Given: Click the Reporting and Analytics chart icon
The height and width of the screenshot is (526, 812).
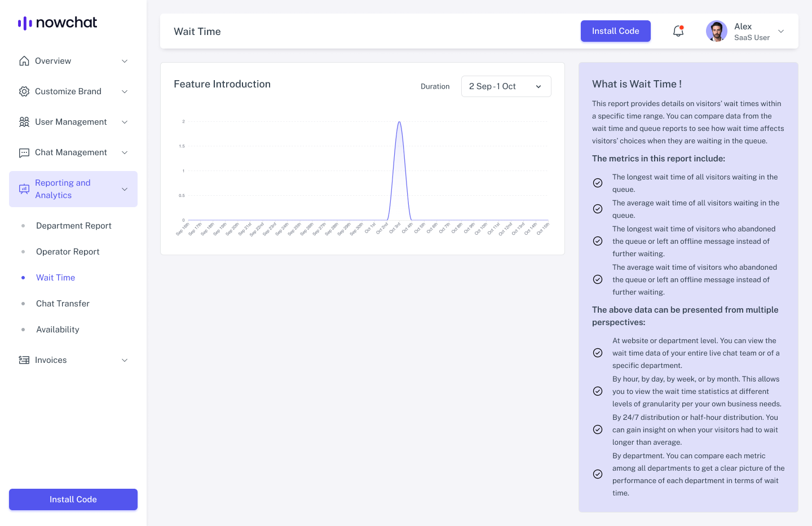Looking at the screenshot, I should (24, 189).
